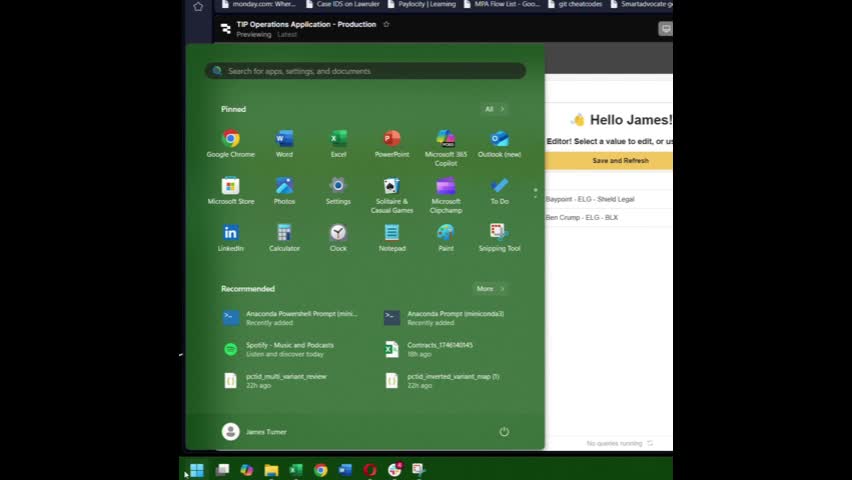Launch Word from the pinned apps
This screenshot has height=480, width=852.
point(284,140)
